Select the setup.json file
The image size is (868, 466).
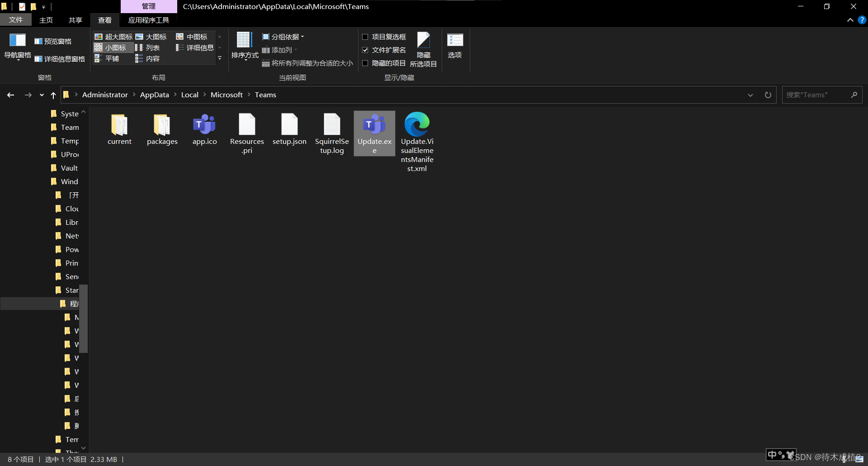(289, 129)
